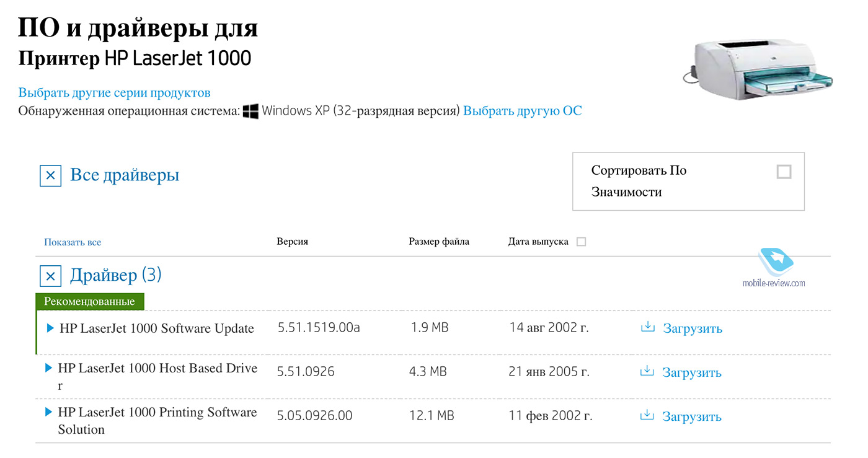Click 'HP LaserJet 1000 Host Based Driver' name
Image resolution: width=868 pixels, height=458 pixels.
(157, 376)
